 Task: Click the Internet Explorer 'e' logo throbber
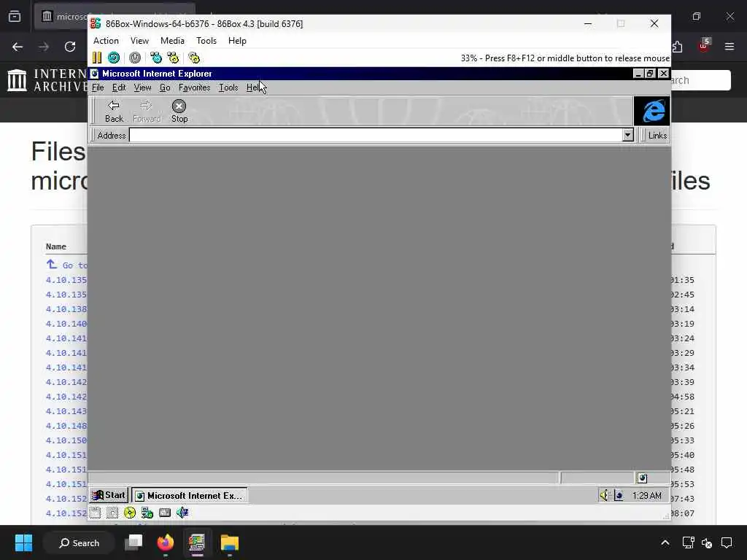coord(651,111)
